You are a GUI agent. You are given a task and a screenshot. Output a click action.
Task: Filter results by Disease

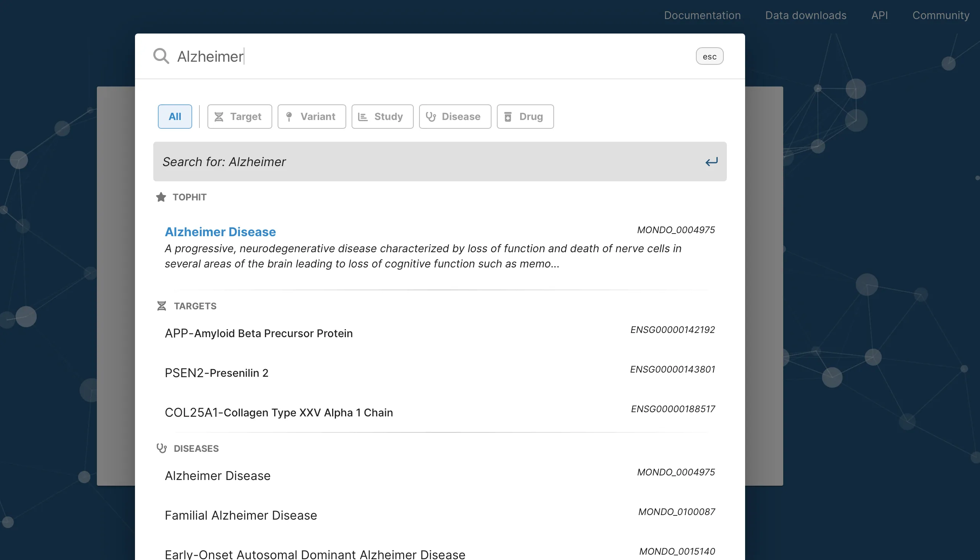(455, 117)
